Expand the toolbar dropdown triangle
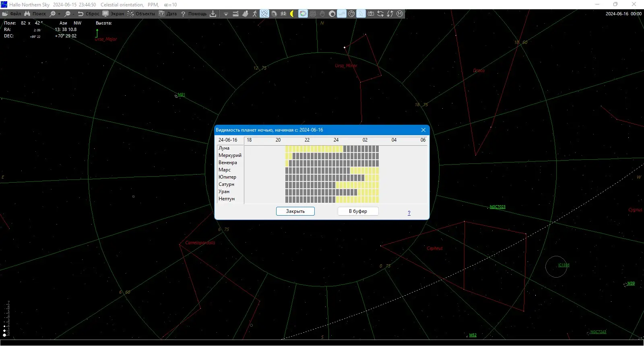The height and width of the screenshot is (346, 644). tap(226, 14)
